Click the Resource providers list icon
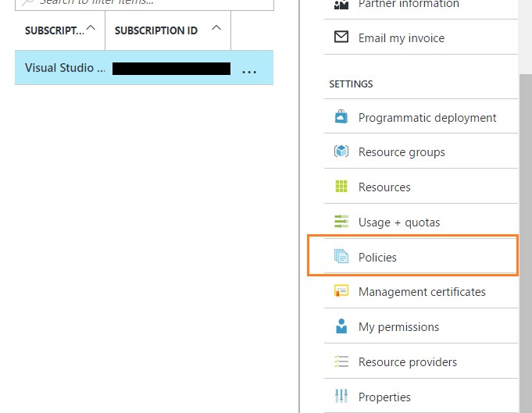The height and width of the screenshot is (413, 532). point(341,361)
